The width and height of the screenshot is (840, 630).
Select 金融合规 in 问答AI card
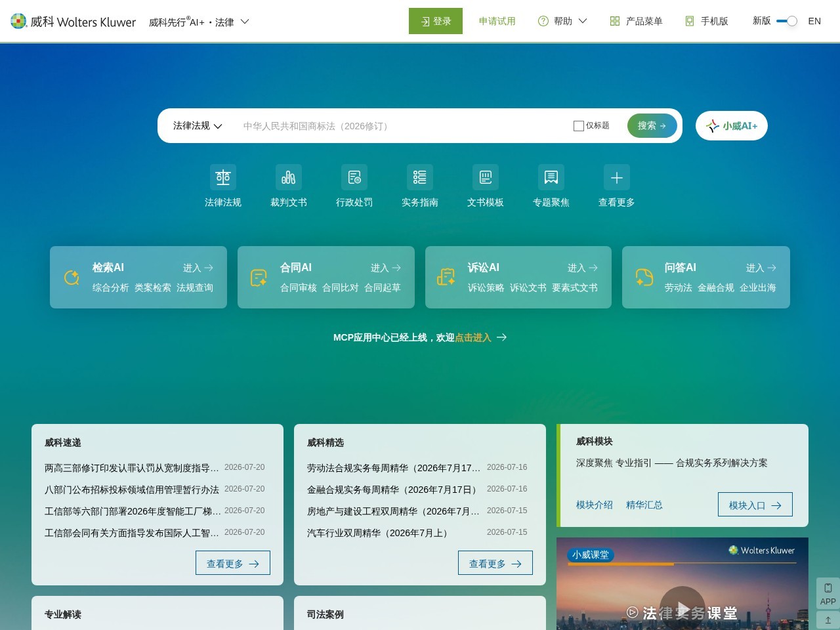pyautogui.click(x=716, y=287)
